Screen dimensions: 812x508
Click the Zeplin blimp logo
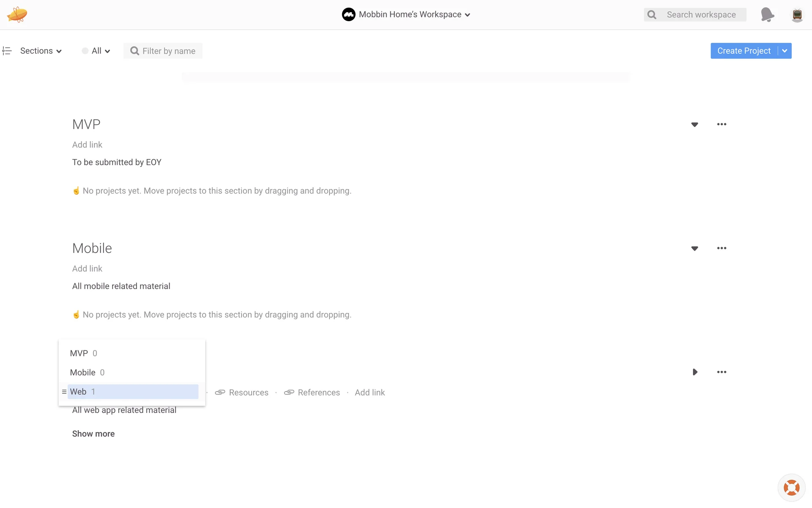click(x=17, y=14)
